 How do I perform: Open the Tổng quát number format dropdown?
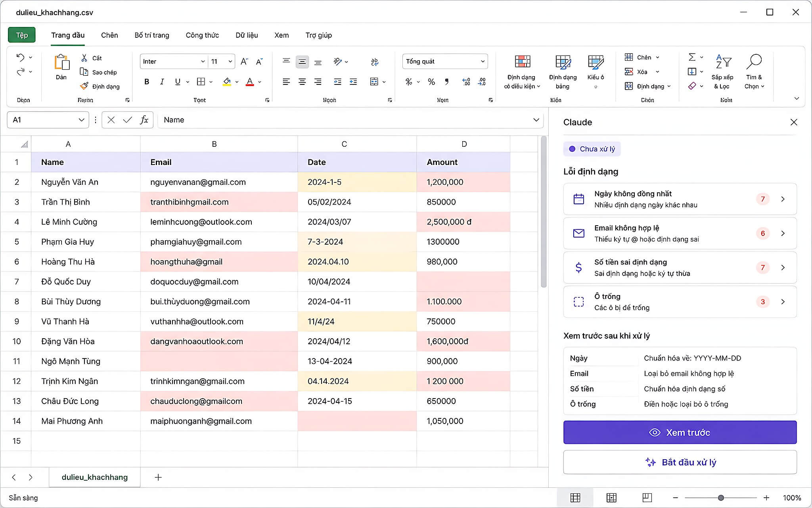click(x=445, y=61)
